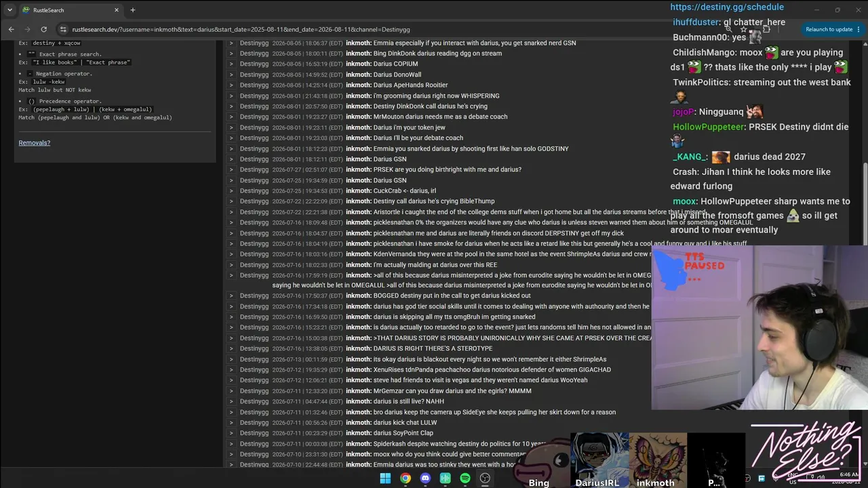The image size is (868, 488).
Task: Select the timestamp 2026-07-13 00:11:59
Action: point(308,359)
